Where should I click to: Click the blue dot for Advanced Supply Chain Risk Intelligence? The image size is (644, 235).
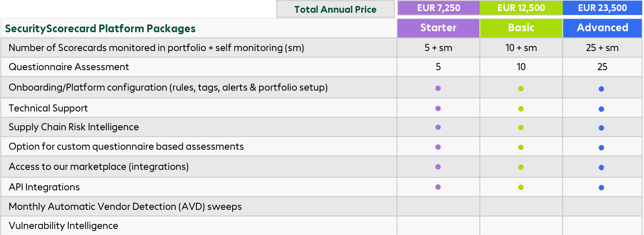click(x=601, y=128)
